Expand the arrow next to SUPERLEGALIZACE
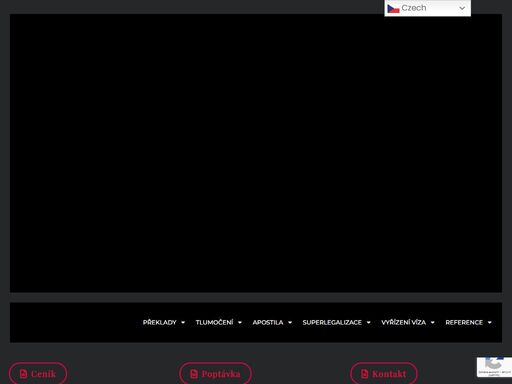Screen dimensions: 512x384 369,322
